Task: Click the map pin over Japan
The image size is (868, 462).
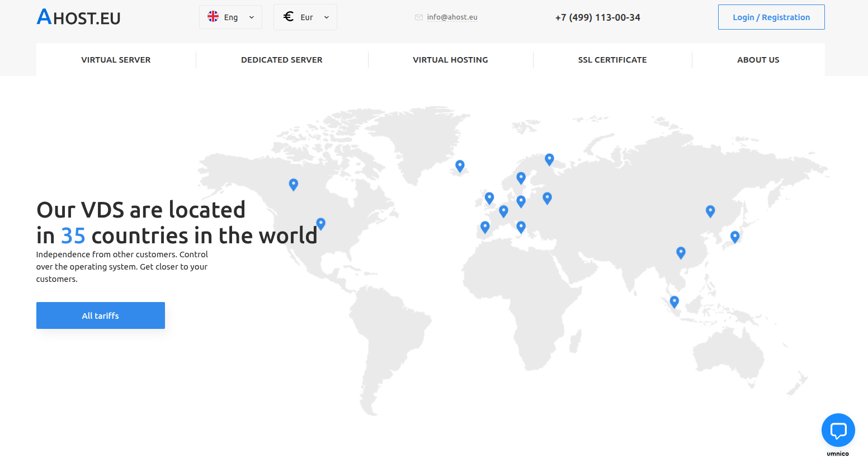Action: coord(735,237)
